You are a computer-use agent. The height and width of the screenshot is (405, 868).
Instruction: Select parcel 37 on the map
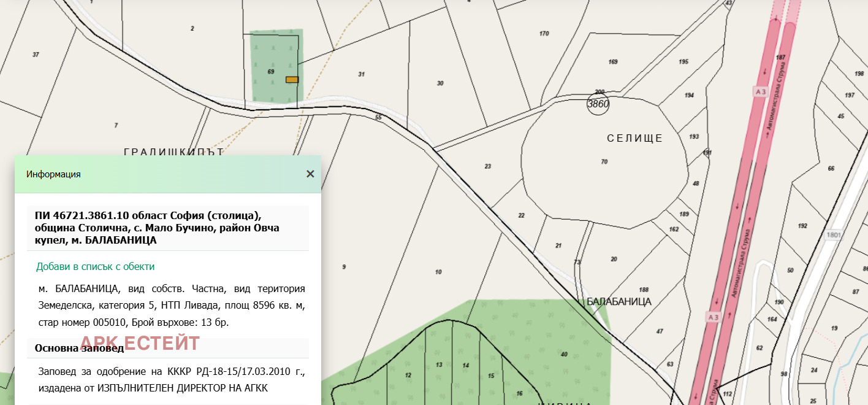click(36, 55)
